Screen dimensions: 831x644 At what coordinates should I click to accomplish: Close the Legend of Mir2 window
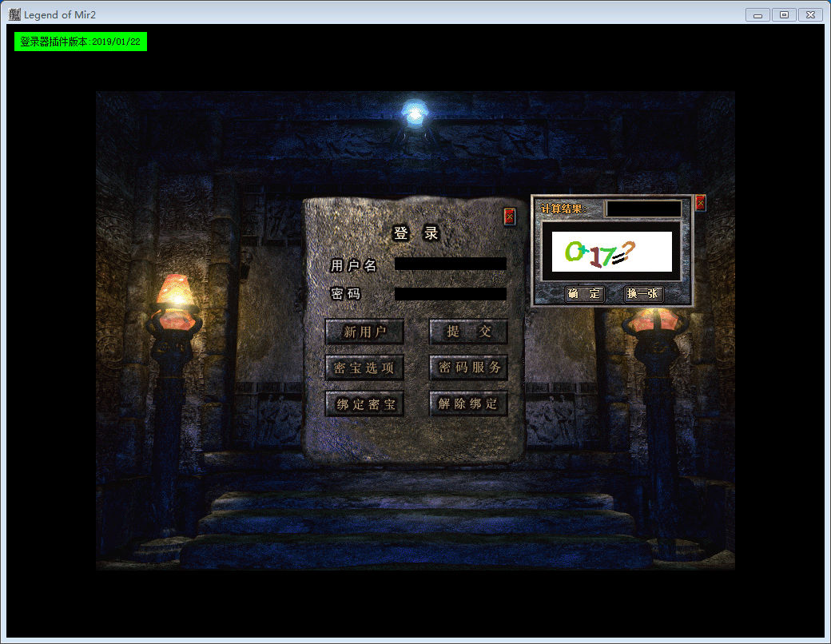810,15
